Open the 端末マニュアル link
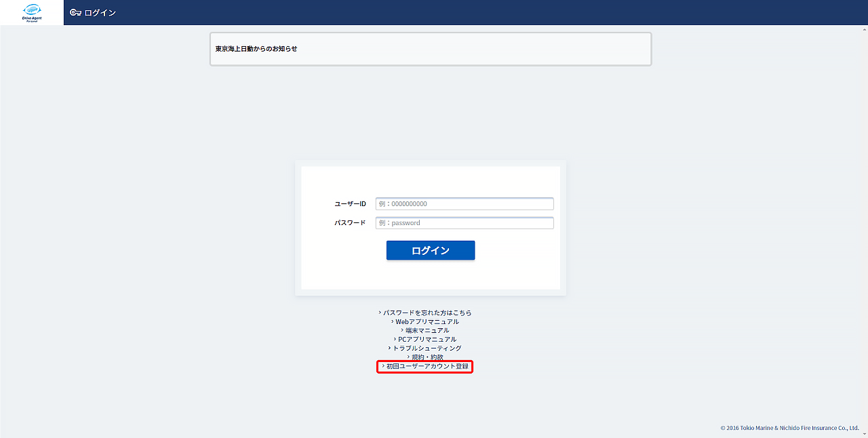The height and width of the screenshot is (438, 868). coord(427,331)
